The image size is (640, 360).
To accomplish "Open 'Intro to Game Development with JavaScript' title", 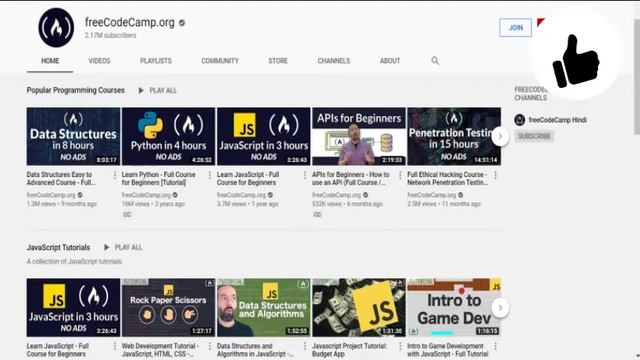I will pyautogui.click(x=448, y=350).
